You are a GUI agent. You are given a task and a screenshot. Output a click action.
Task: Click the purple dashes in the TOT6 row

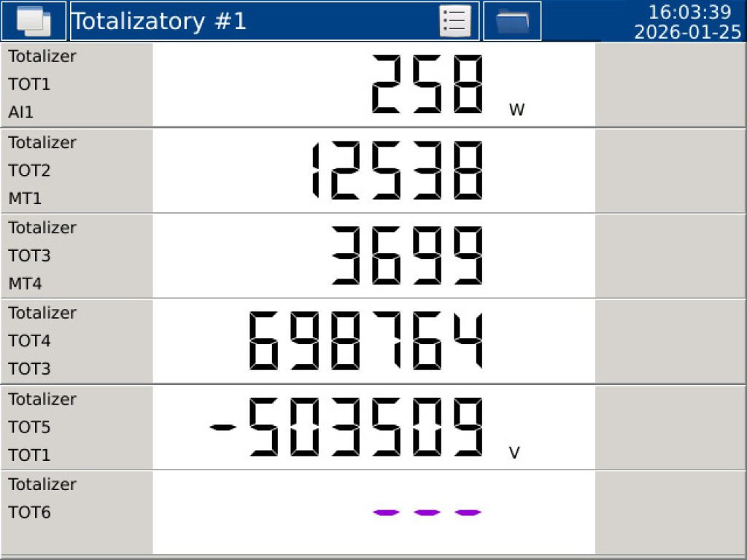(x=427, y=513)
